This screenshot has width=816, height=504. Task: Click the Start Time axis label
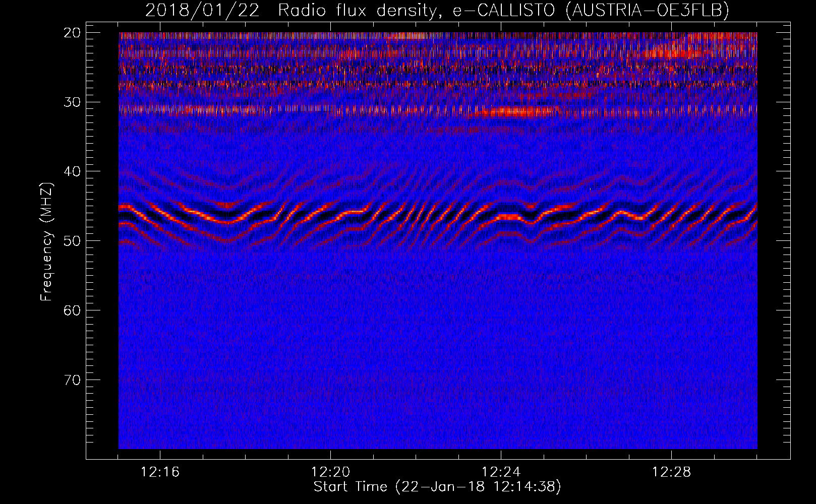click(437, 487)
